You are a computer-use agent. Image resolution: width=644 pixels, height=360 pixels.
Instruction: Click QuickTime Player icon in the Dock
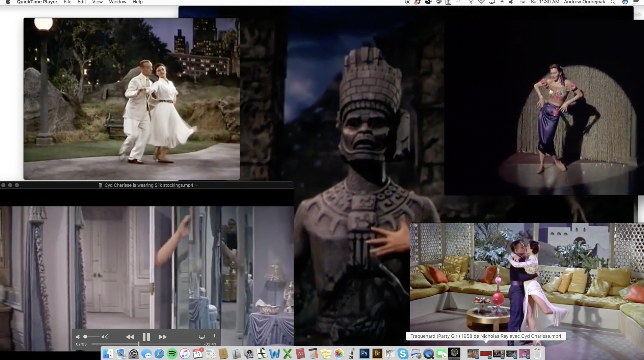point(429,354)
